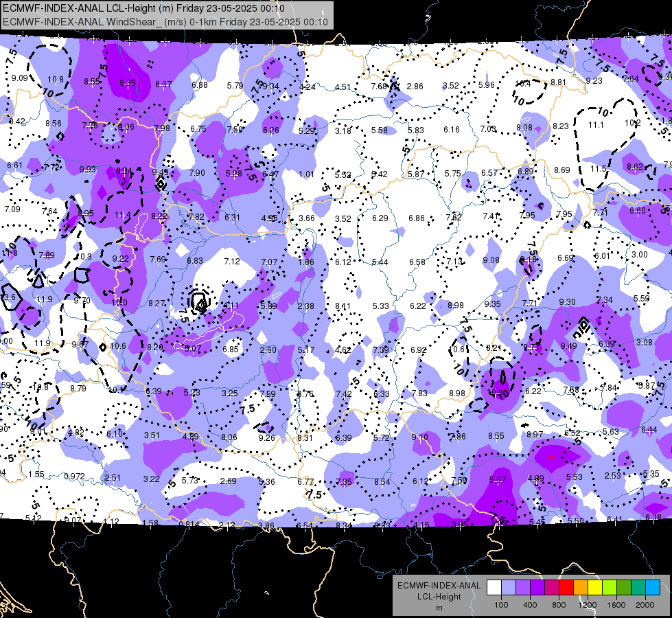
Task: Click the grid value 3.66
Action: tap(306, 218)
